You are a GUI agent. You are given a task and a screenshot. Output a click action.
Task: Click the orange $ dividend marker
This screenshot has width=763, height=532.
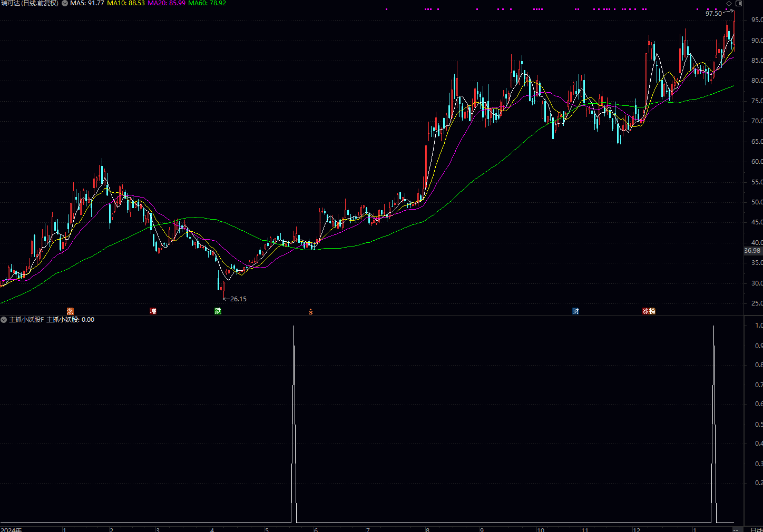(311, 312)
